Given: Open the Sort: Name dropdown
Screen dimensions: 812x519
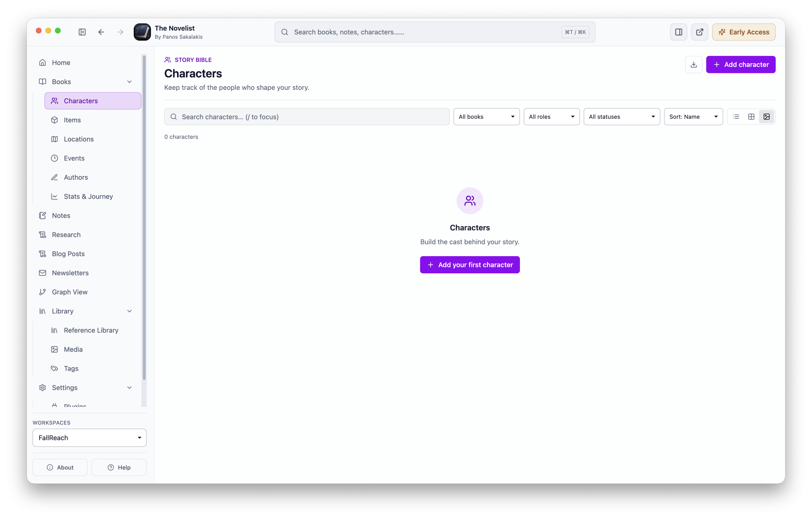Looking at the screenshot, I should [693, 117].
